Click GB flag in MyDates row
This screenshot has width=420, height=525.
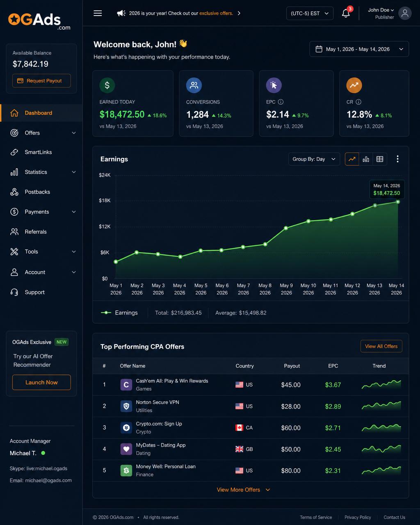pyautogui.click(x=239, y=449)
